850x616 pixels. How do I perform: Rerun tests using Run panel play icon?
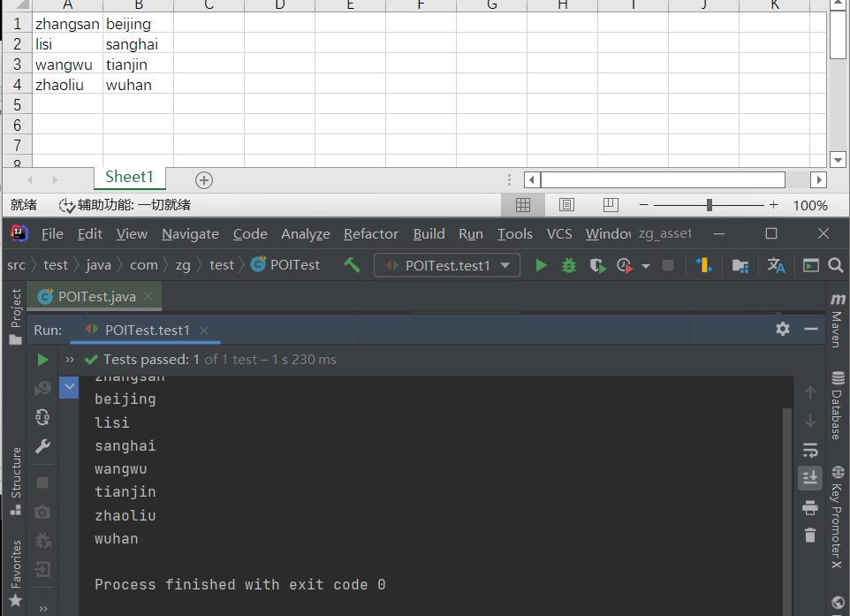click(42, 360)
